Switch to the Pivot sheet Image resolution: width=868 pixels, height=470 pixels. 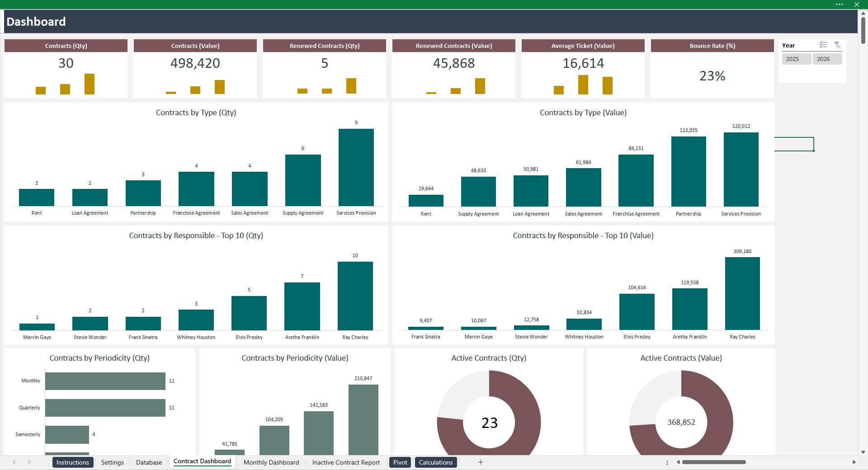[x=400, y=462]
